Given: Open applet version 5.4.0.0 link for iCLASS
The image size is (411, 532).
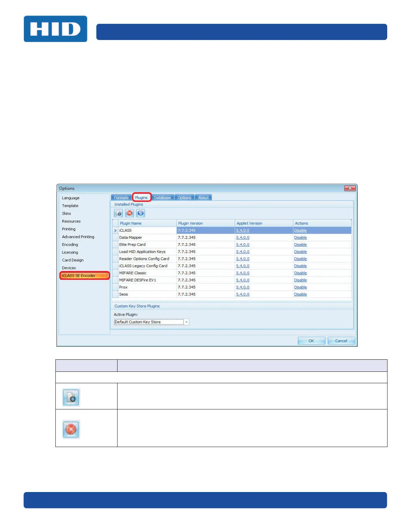Looking at the screenshot, I should 243,230.
